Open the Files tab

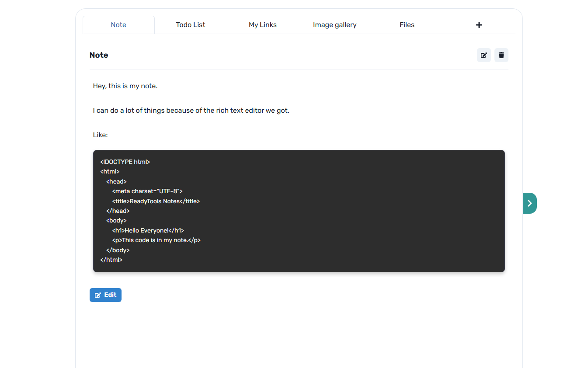[x=407, y=25]
